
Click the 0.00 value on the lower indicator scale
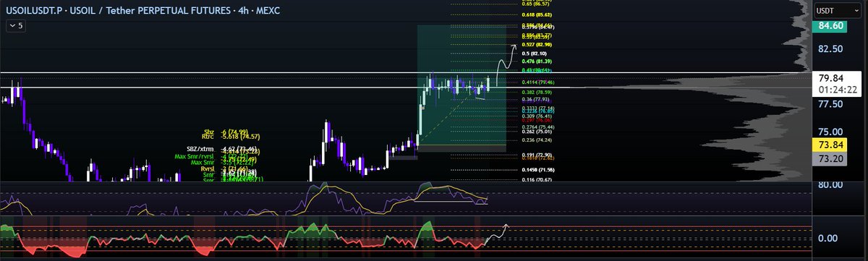(827, 238)
